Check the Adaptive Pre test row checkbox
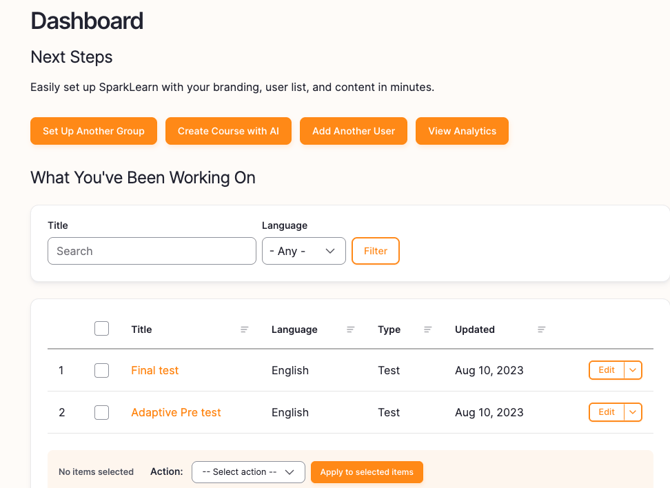This screenshot has width=670, height=488. pyautogui.click(x=101, y=412)
